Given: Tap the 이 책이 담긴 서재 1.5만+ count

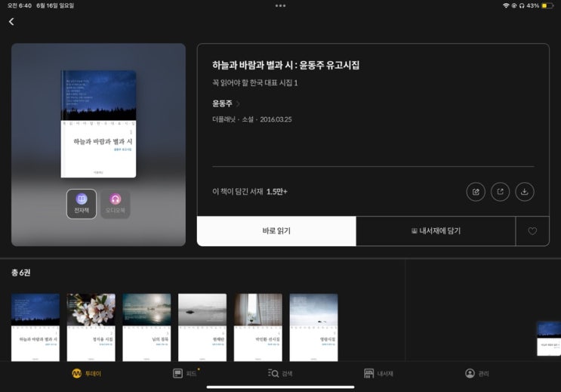Looking at the screenshot, I should coord(250,192).
